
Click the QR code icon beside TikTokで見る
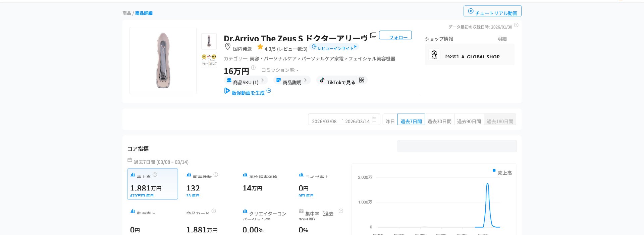pos(362,80)
